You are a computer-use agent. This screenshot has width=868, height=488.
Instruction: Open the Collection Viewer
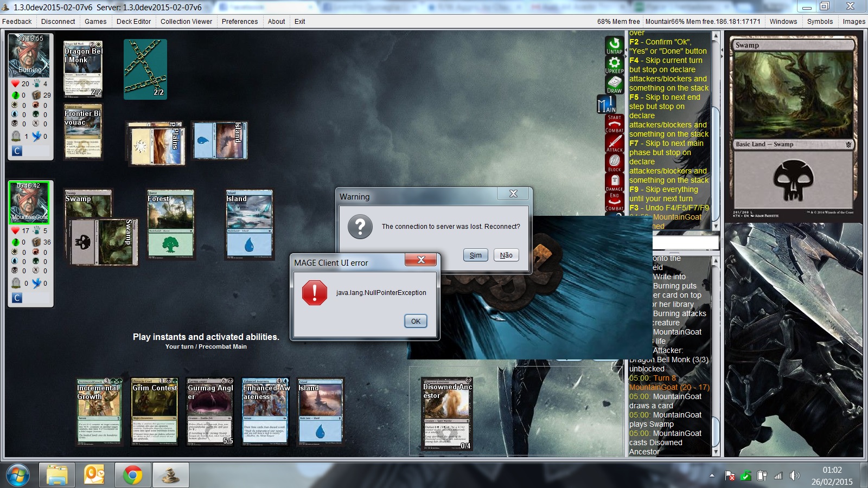pos(186,22)
